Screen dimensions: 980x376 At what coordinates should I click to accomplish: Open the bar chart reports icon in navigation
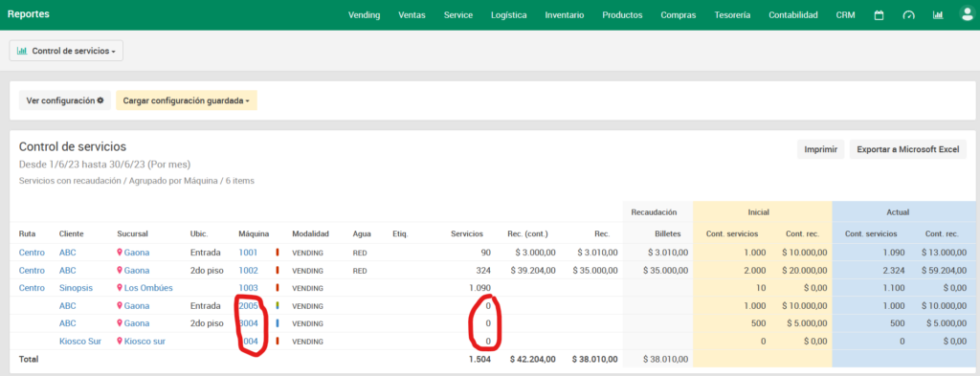(938, 15)
